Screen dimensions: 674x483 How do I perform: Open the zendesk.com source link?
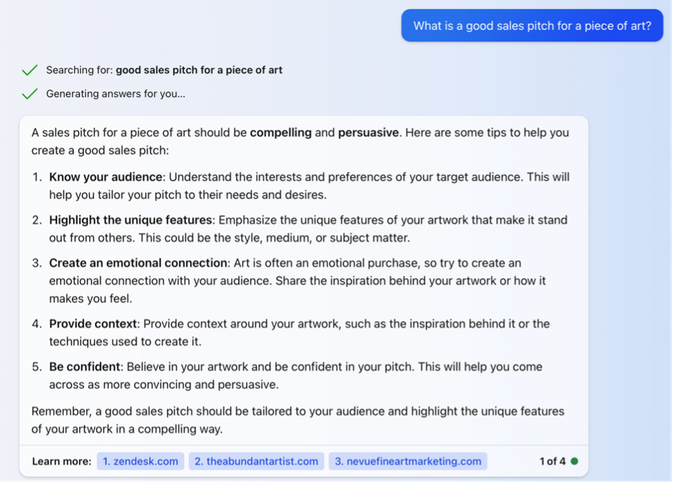[141, 461]
